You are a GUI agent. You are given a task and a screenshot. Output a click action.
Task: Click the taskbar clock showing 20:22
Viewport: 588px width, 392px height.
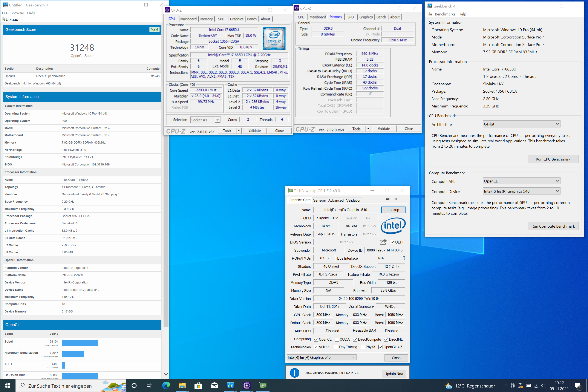(x=559, y=386)
